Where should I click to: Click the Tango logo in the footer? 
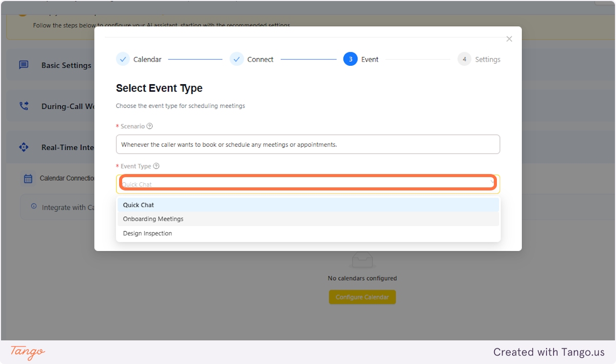[x=27, y=353]
